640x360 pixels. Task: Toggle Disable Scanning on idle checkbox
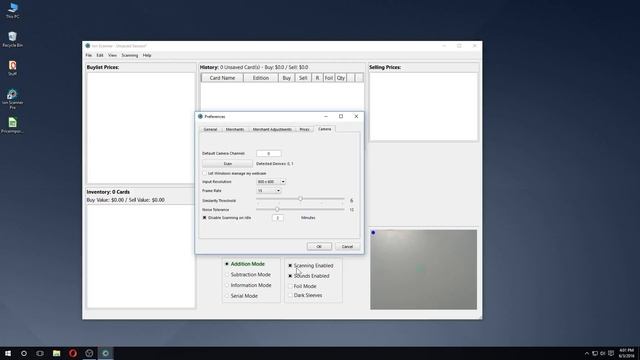pos(204,218)
